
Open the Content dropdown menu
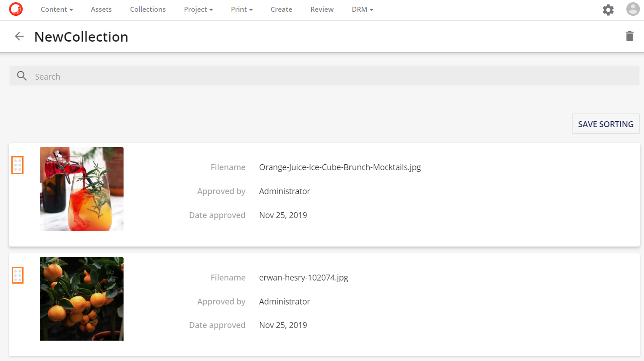57,9
